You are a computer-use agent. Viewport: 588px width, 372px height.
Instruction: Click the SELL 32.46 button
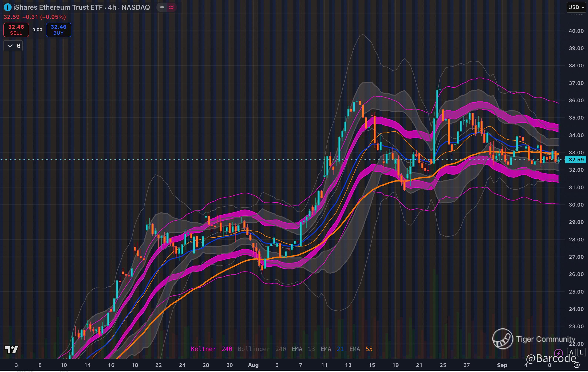16,30
